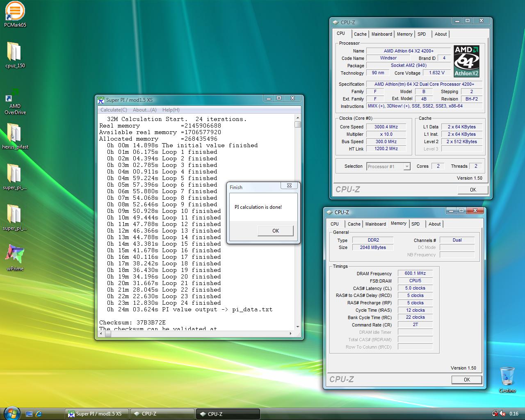Click the Super PI scrollbar down arrow
525x420 pixels.
coord(298,327)
